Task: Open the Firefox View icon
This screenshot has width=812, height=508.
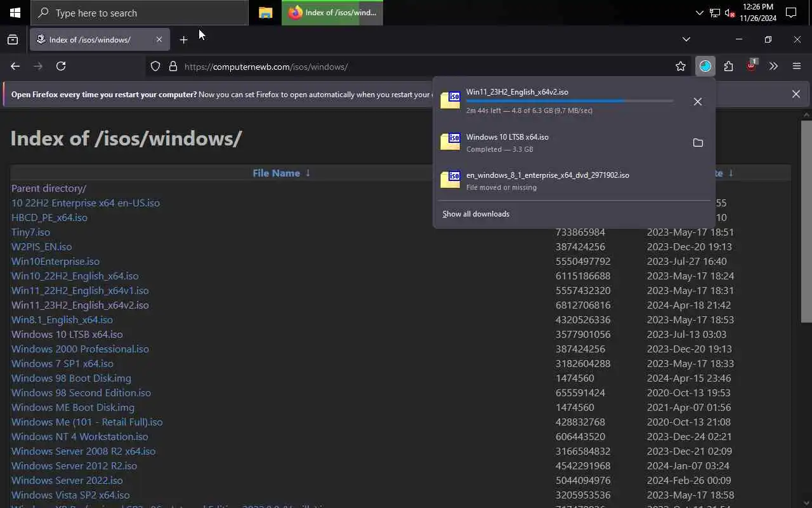Action: tap(13, 39)
